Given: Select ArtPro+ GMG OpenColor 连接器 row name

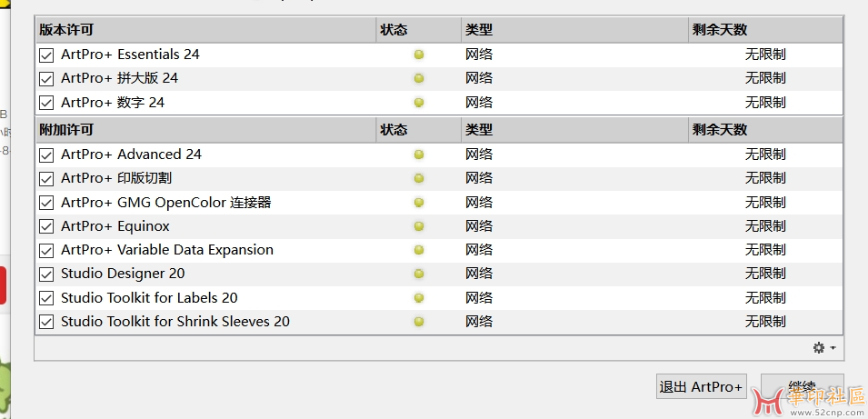Looking at the screenshot, I should tap(166, 203).
